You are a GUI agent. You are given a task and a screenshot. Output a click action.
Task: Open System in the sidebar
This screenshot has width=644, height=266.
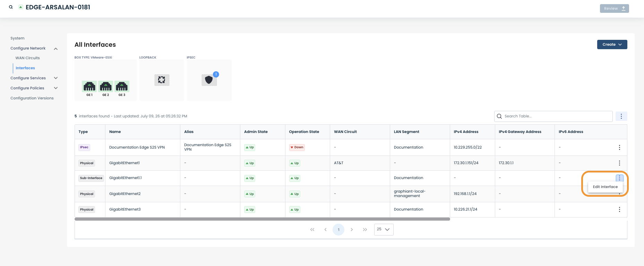(17, 38)
